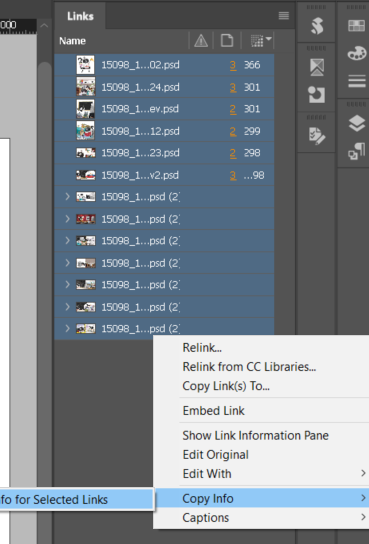Sort links by status warning column
Viewport: 369px width, 544px height.
point(201,41)
